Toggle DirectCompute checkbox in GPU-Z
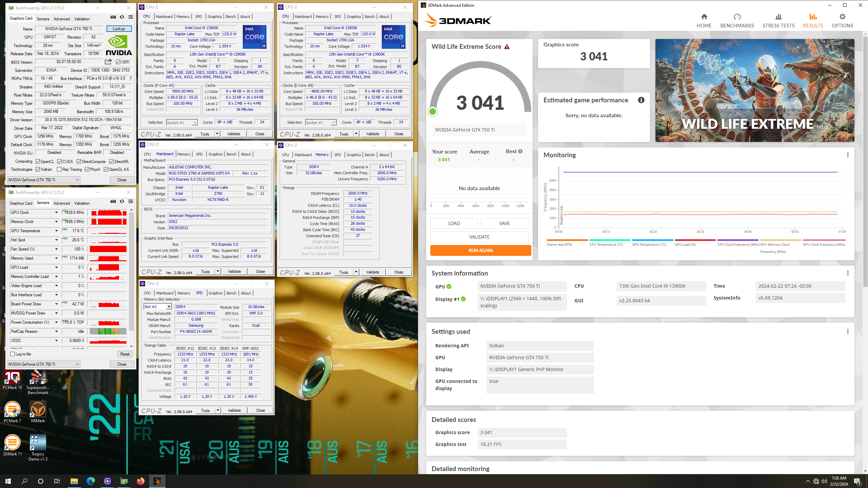The image size is (868, 488). (x=79, y=162)
